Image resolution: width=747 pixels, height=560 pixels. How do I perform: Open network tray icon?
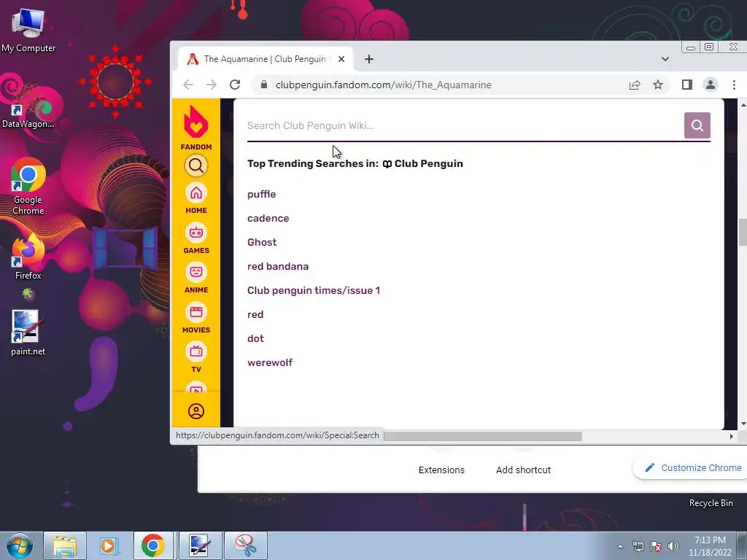click(x=638, y=546)
